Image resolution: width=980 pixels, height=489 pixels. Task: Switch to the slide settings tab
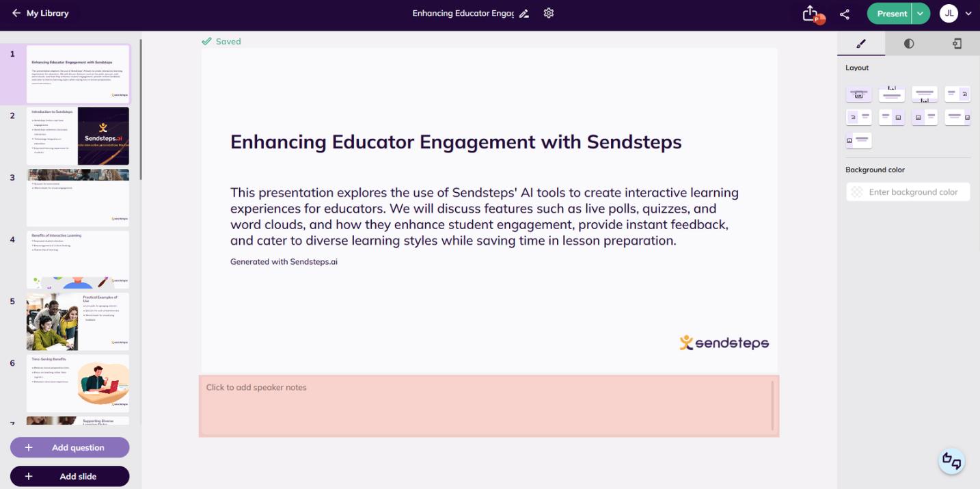tap(957, 44)
